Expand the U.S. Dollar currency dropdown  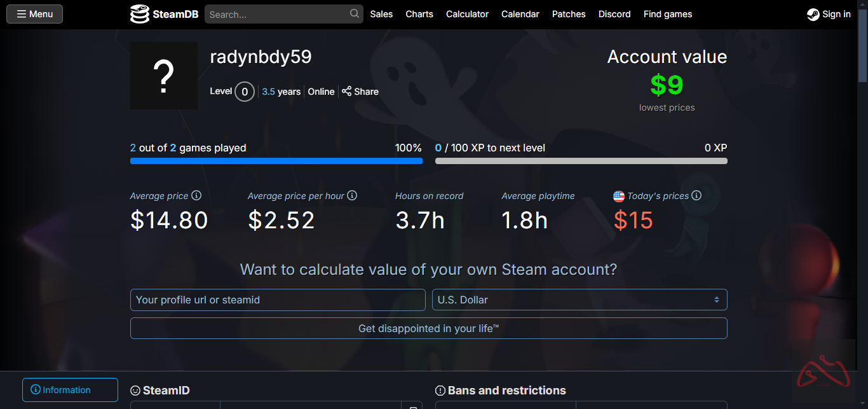pyautogui.click(x=580, y=300)
